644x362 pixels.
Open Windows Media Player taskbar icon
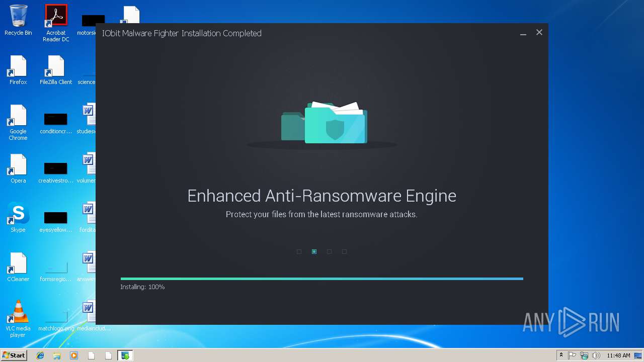(74, 355)
